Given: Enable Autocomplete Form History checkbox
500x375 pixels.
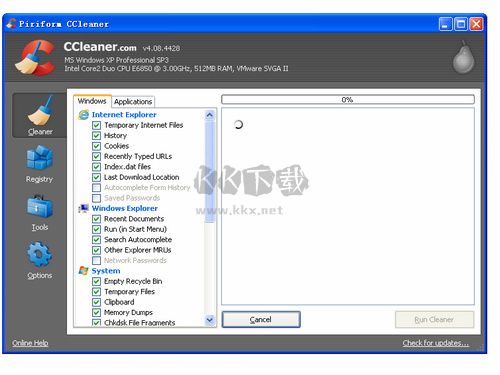Looking at the screenshot, I should click(96, 188).
